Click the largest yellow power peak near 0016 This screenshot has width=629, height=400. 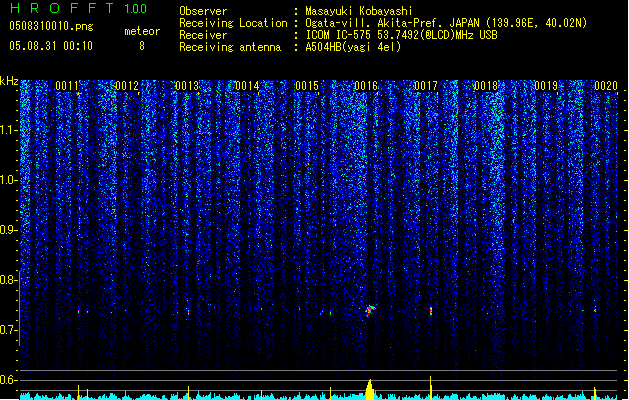point(370,389)
